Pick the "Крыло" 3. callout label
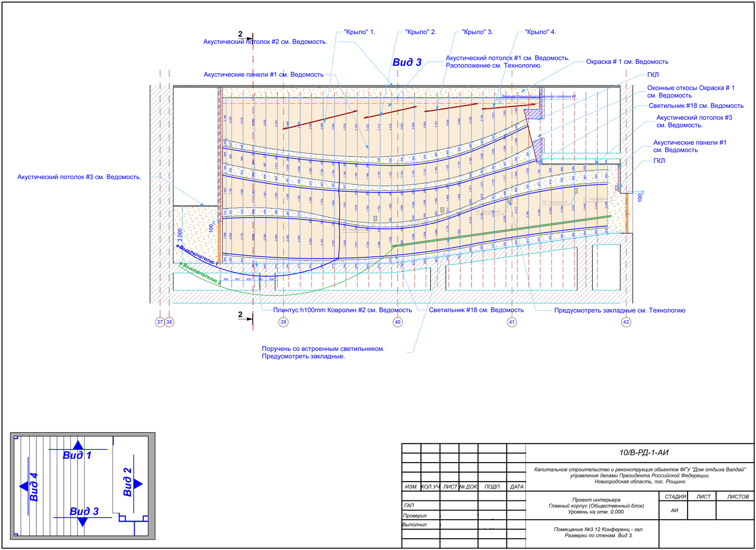 (x=477, y=32)
